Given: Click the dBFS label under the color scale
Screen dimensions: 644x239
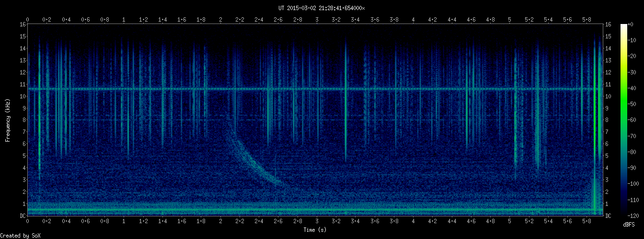Looking at the screenshot, I should pos(629,224).
